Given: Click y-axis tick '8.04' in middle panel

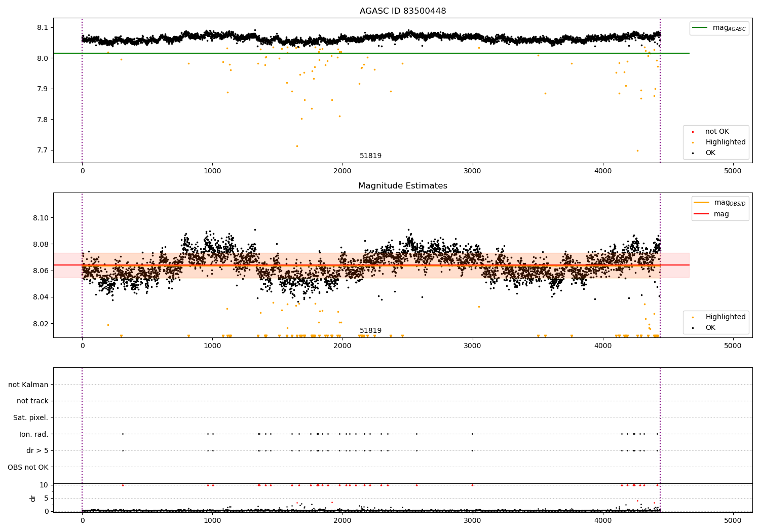Looking at the screenshot, I should click(41, 297).
